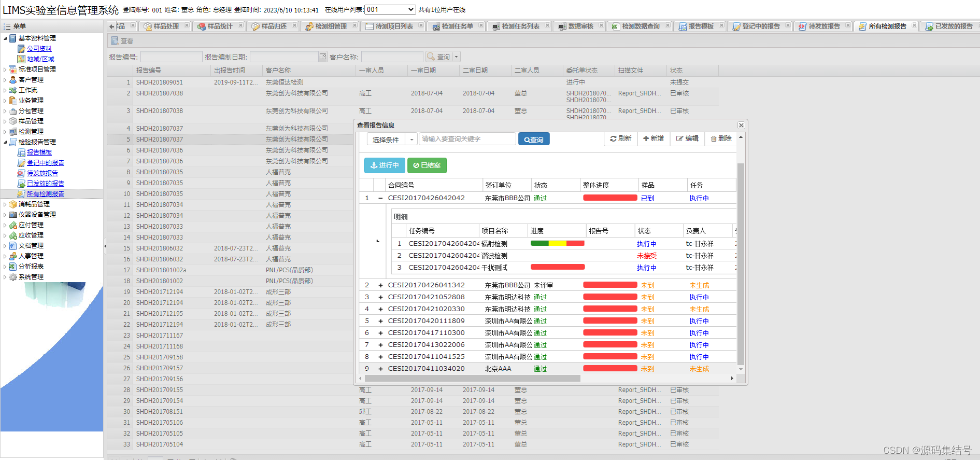This screenshot has height=460, width=980.
Task: Click red progress bar of 干扰测试 task
Action: 558,267
